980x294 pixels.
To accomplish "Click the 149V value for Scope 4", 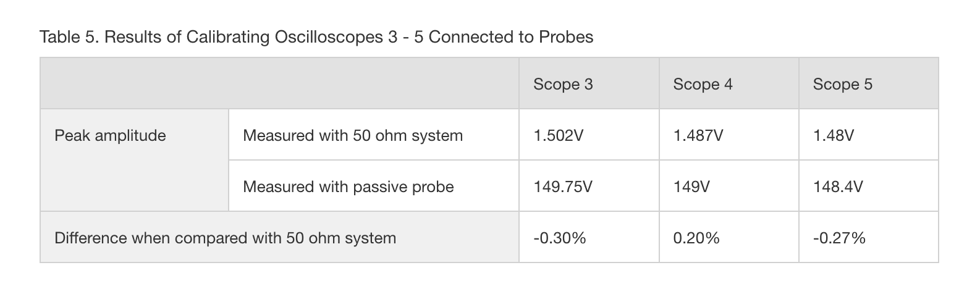I will (690, 187).
